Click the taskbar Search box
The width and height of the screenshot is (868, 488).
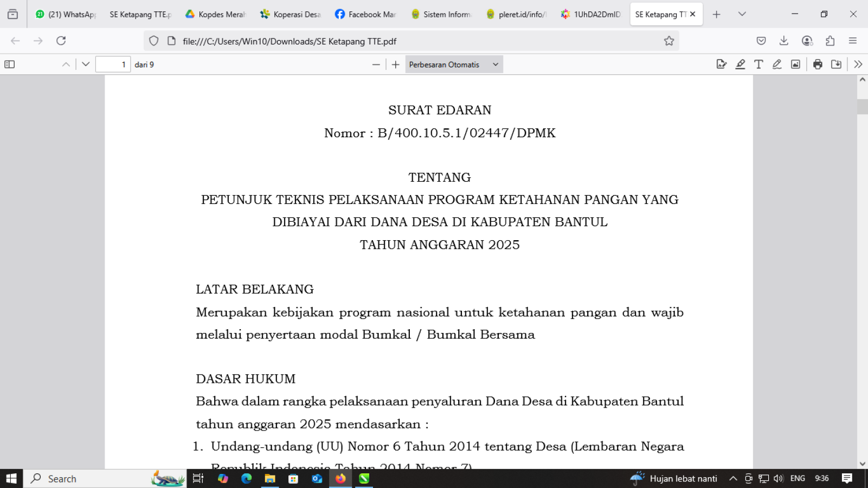click(x=105, y=479)
